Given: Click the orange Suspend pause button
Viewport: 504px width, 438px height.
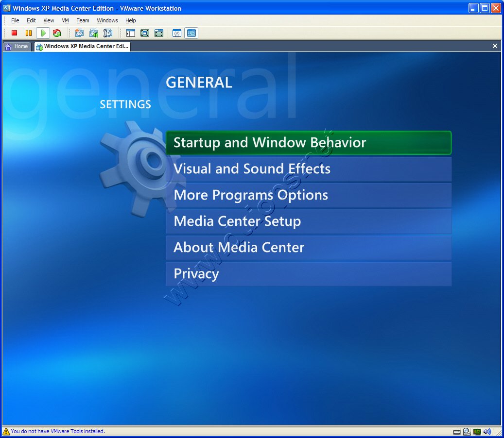Looking at the screenshot, I should [29, 33].
